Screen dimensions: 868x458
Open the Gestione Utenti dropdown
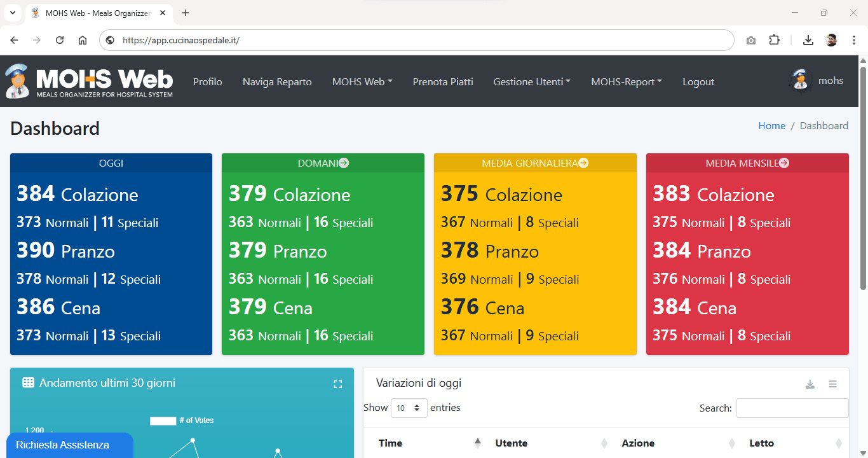pyautogui.click(x=532, y=82)
